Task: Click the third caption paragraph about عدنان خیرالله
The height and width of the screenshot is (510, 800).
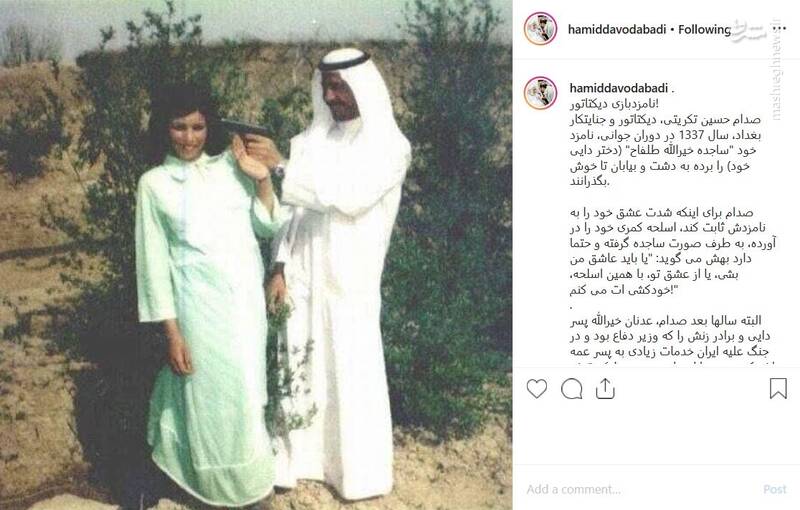Action: tap(669, 341)
